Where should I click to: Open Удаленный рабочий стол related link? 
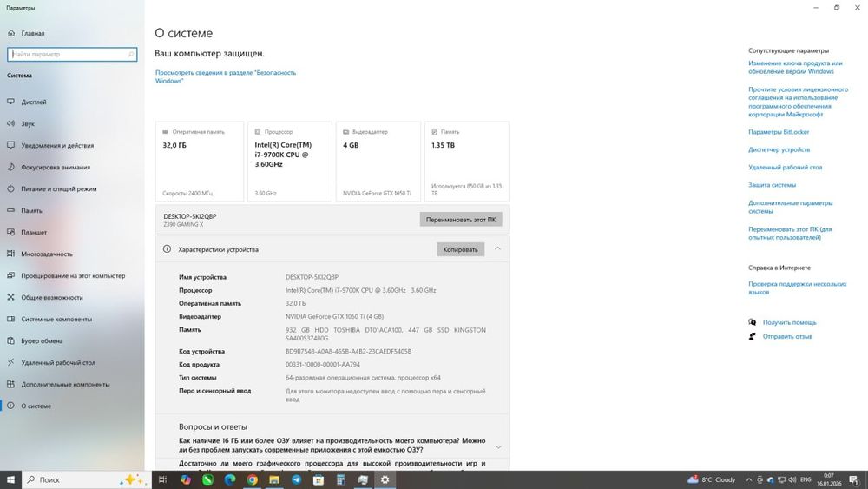(785, 167)
